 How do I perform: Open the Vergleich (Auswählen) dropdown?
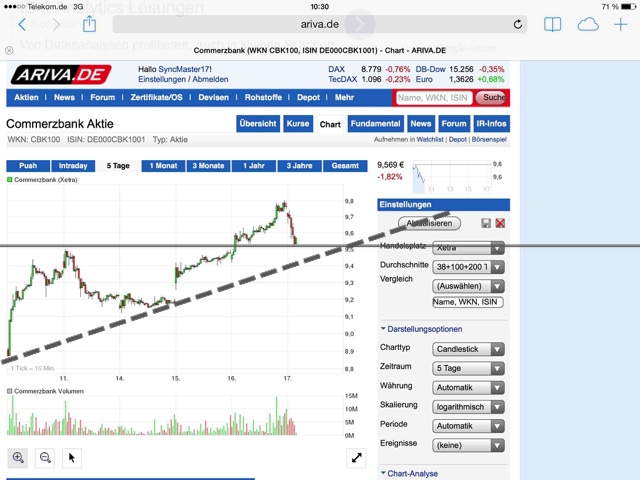click(x=468, y=286)
